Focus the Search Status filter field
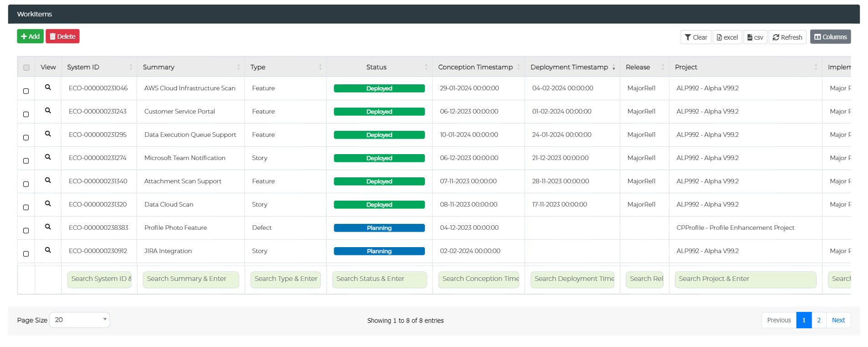Viewport: 868px width, 347px height. click(379, 280)
